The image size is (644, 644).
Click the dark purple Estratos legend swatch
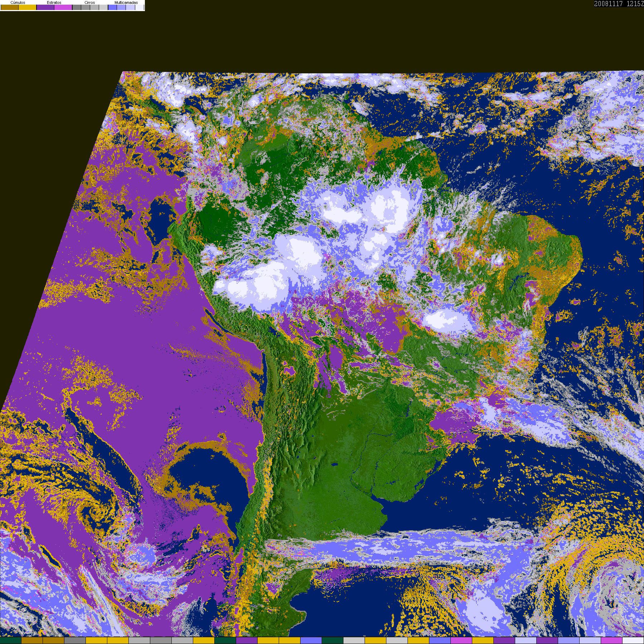[45, 7]
